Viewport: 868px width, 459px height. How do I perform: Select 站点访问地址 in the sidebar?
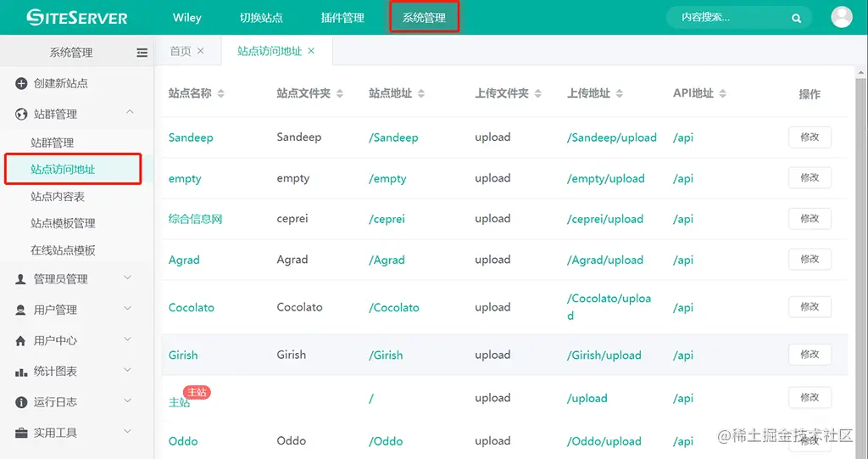(x=63, y=170)
